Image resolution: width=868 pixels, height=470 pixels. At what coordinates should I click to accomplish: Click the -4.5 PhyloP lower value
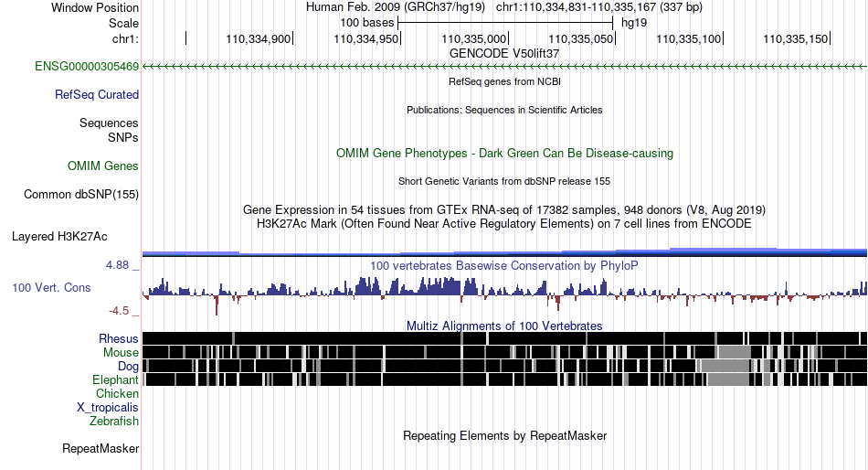coord(119,311)
